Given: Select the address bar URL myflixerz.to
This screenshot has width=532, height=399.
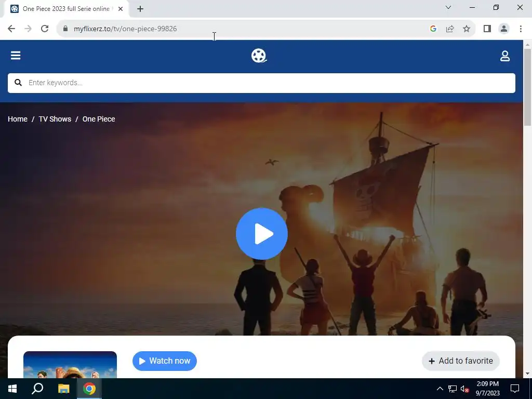Looking at the screenshot, I should point(125,29).
